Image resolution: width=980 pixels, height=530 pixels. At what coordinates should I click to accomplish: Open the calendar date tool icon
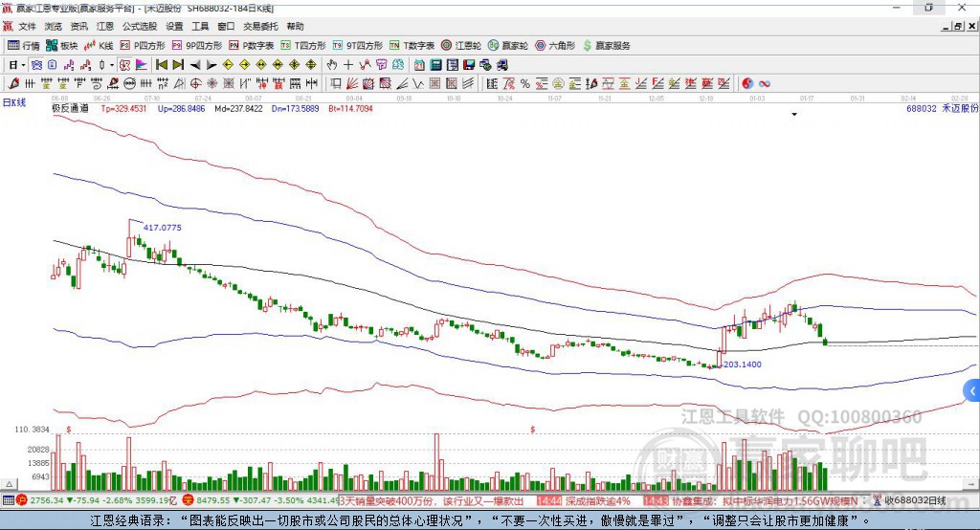(x=419, y=65)
